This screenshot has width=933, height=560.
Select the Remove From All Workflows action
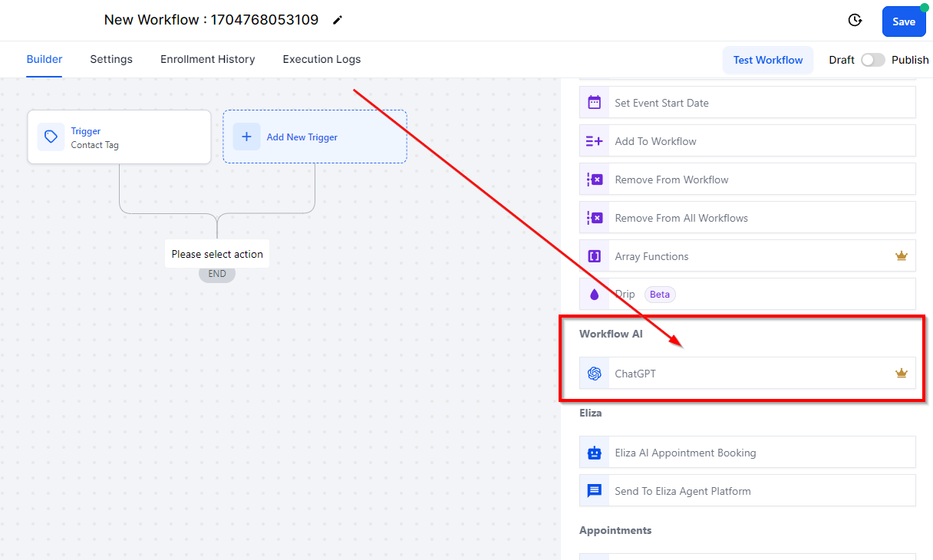pyautogui.click(x=747, y=218)
